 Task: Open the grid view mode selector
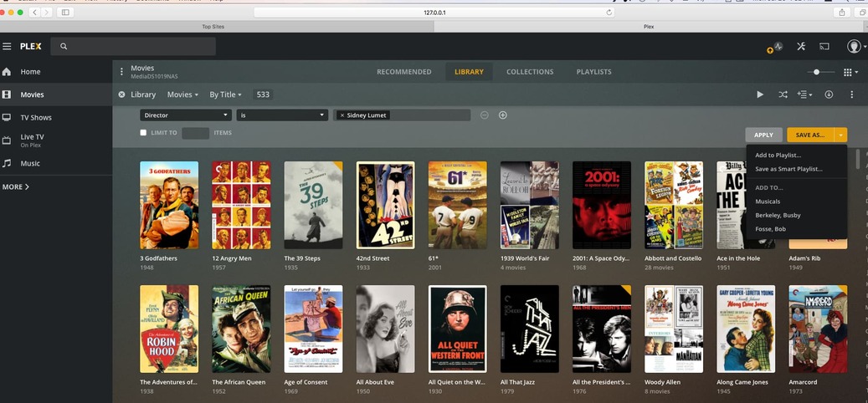point(850,73)
